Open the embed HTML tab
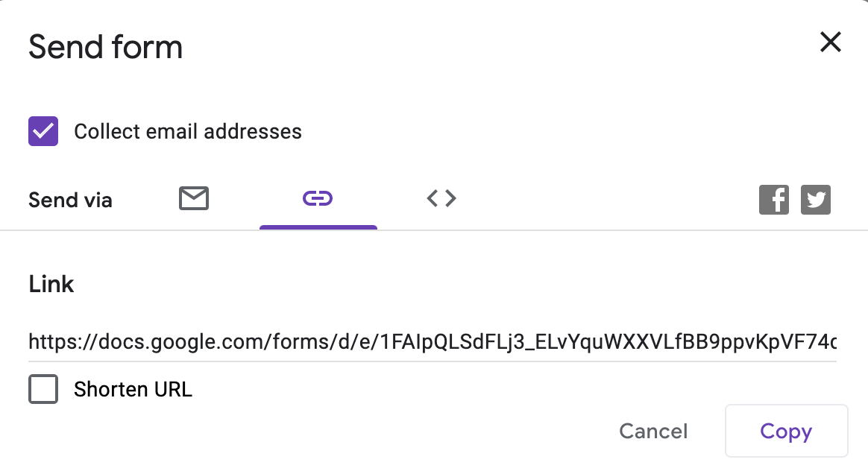Viewport: 868px width, 474px height. (441, 198)
